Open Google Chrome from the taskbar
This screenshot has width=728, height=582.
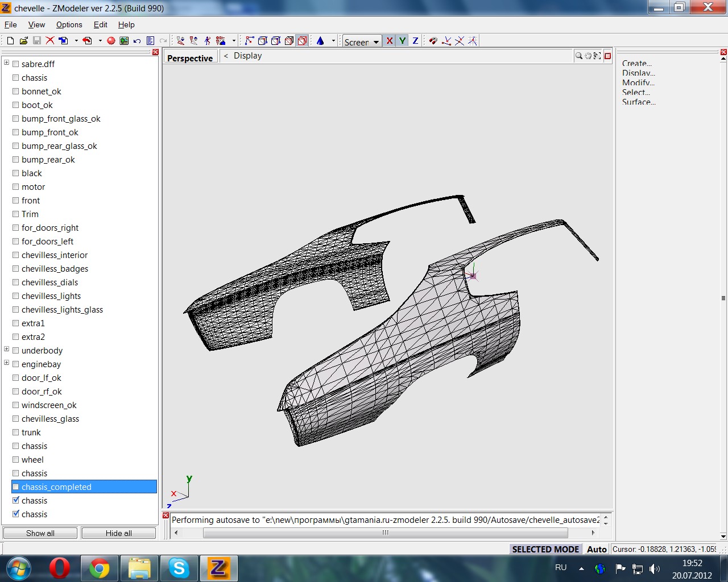click(99, 568)
